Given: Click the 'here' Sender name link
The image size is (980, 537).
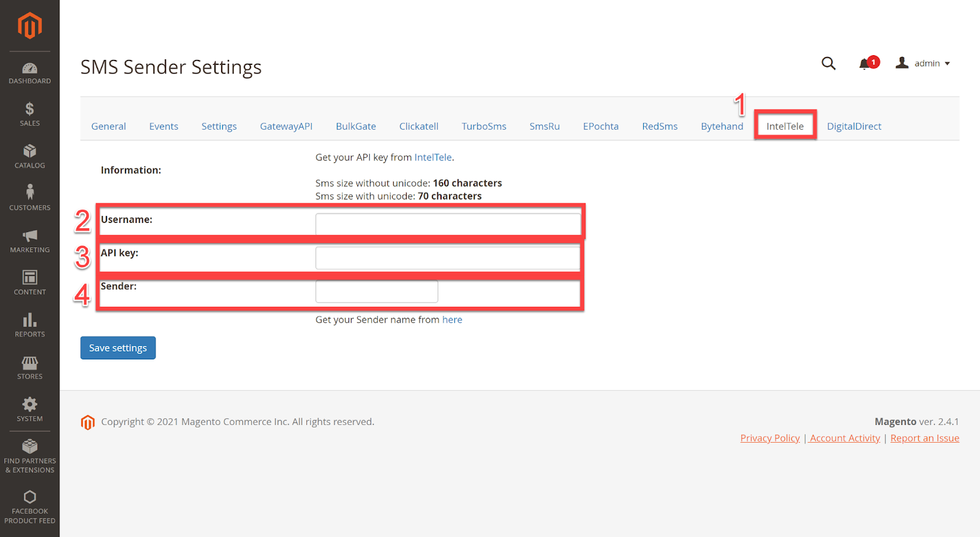Looking at the screenshot, I should coord(452,320).
